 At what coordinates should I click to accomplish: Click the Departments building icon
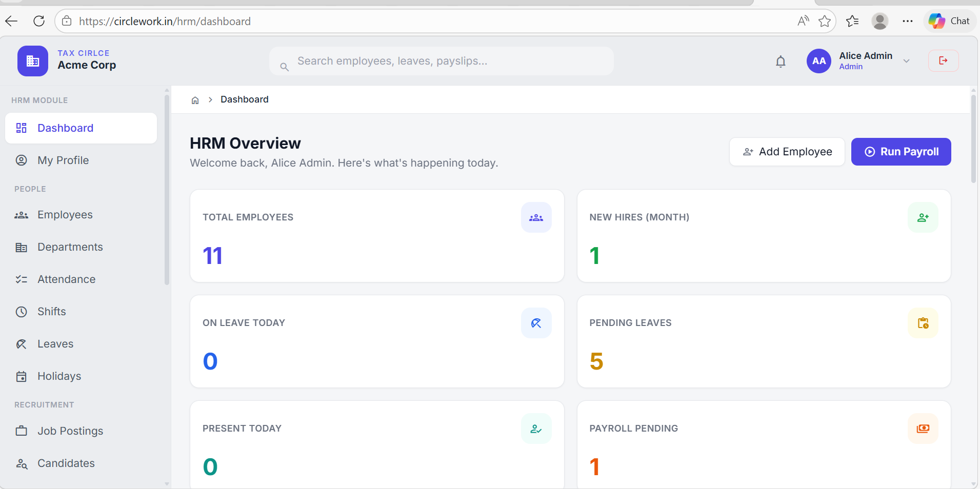[21, 247]
